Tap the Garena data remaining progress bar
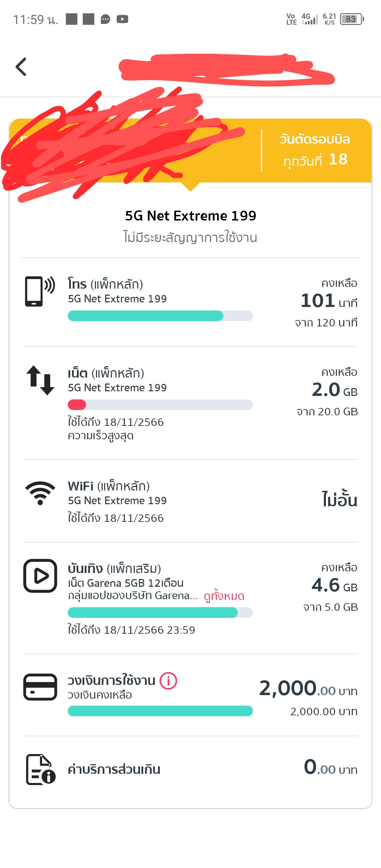The height and width of the screenshot is (868, 381). coord(160,613)
